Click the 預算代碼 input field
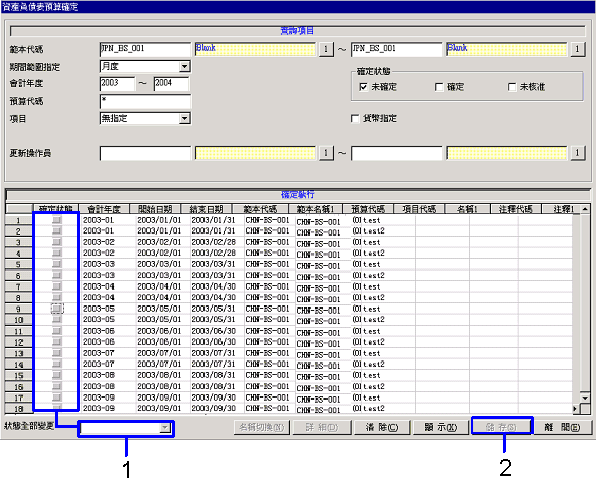 pos(145,101)
